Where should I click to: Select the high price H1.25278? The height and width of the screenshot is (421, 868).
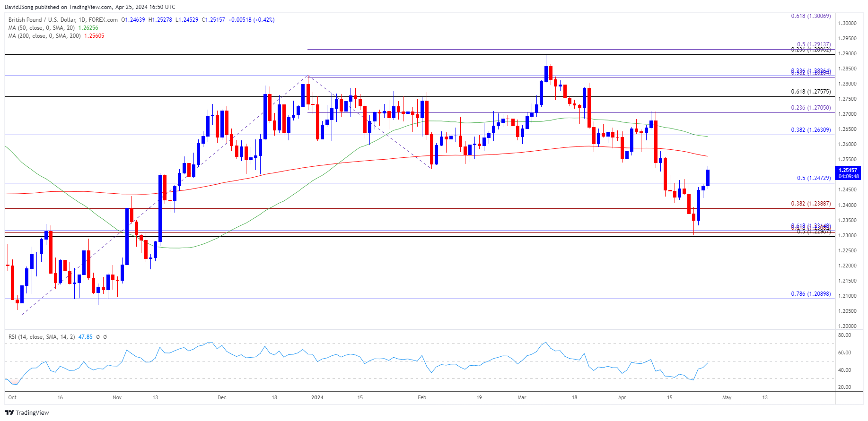click(x=160, y=20)
